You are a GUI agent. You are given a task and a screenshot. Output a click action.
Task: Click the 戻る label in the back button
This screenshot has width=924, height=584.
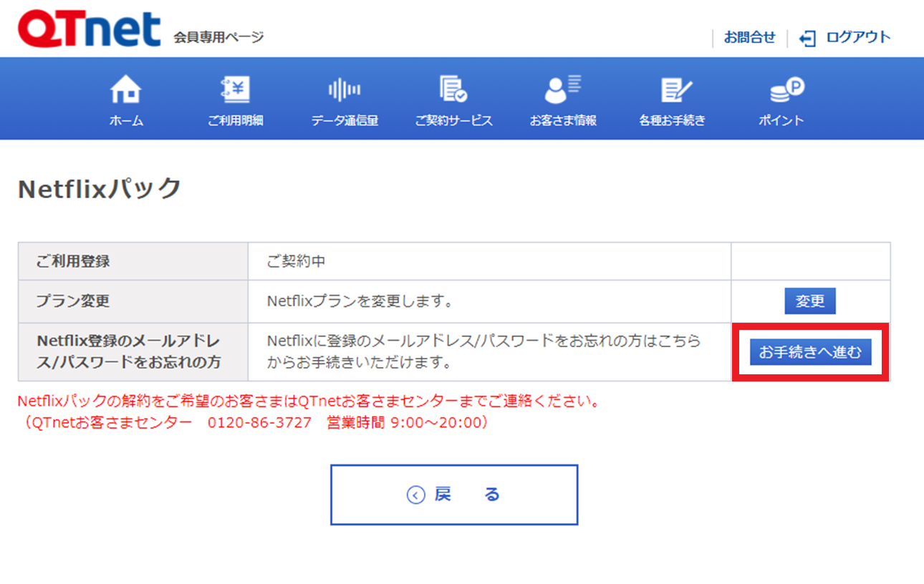point(468,495)
